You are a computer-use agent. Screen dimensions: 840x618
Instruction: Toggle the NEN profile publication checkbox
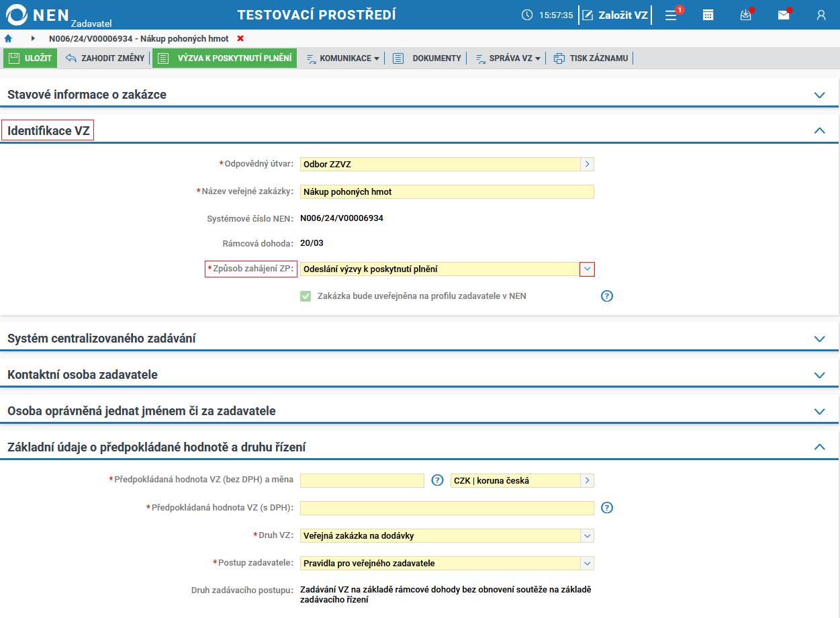[x=306, y=296]
